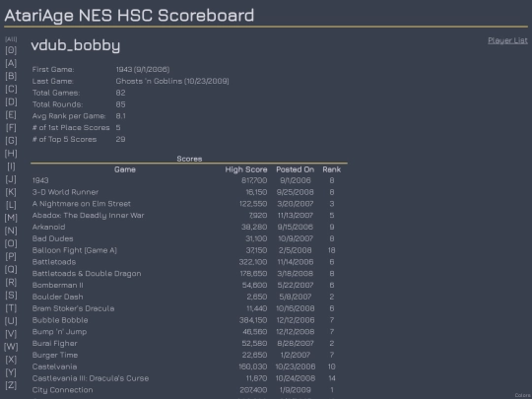
Task: Filter games by letter [F]
Action: click(11, 127)
